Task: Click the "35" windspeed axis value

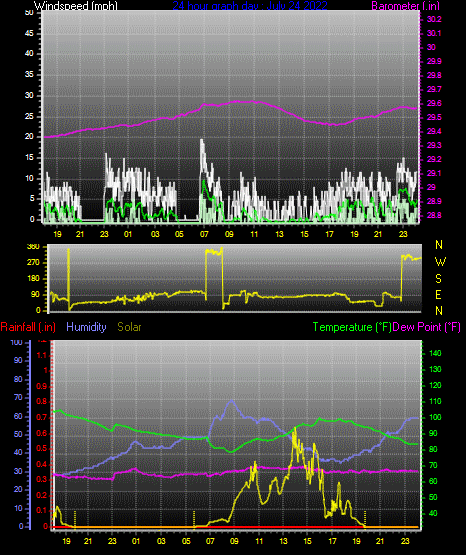Action: (29, 74)
